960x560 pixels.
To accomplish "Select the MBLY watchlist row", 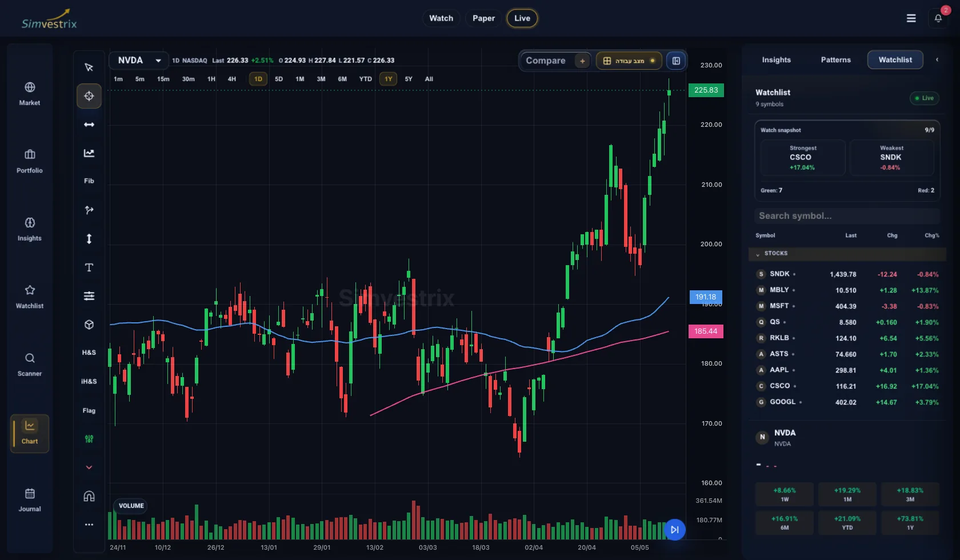I will click(847, 290).
